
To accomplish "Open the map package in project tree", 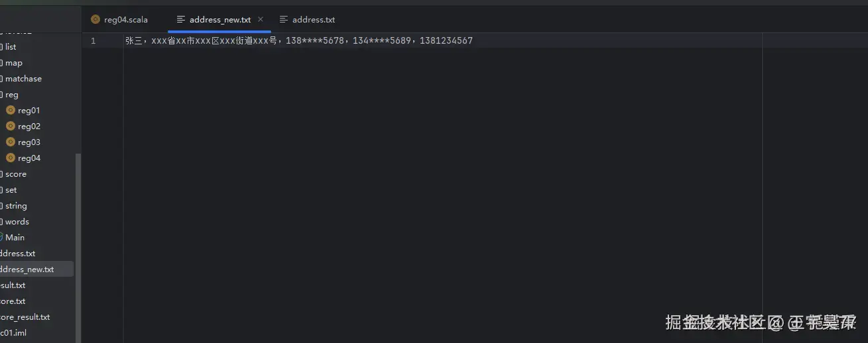I will tap(13, 63).
